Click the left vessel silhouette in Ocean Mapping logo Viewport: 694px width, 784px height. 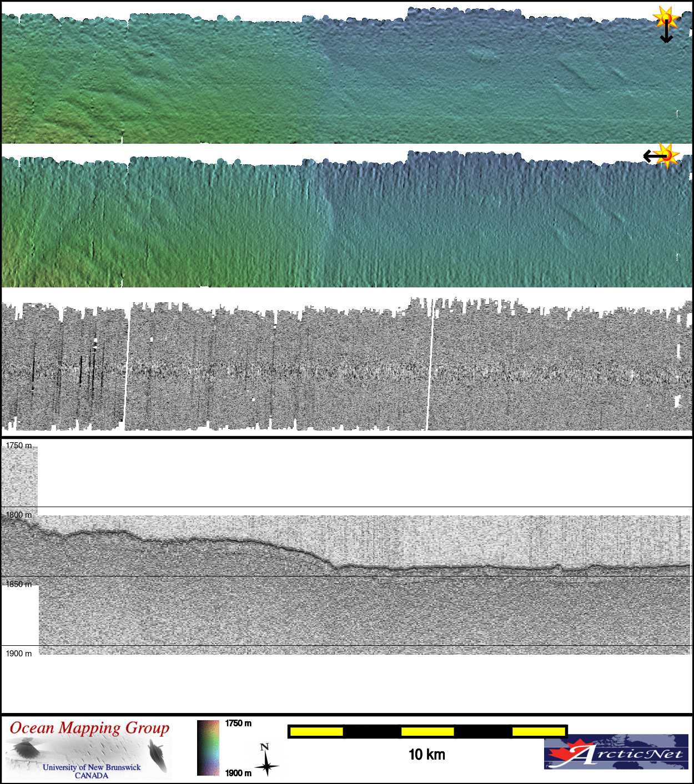pyautogui.click(x=24, y=750)
